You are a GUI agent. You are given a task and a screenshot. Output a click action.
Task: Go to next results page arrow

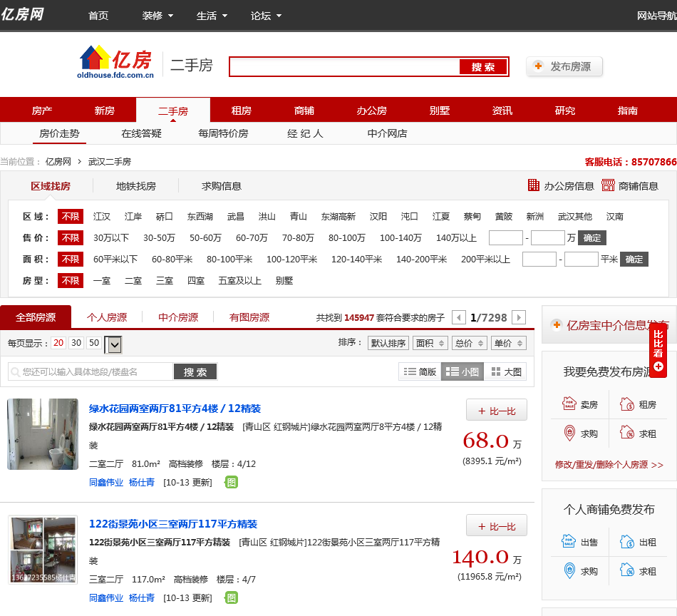click(x=519, y=317)
